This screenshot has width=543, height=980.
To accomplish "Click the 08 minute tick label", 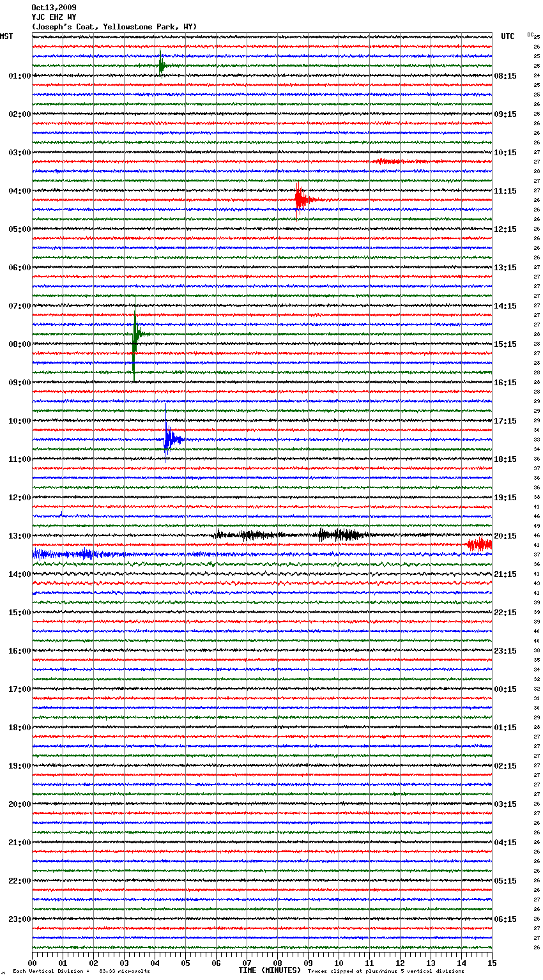I will click(277, 963).
